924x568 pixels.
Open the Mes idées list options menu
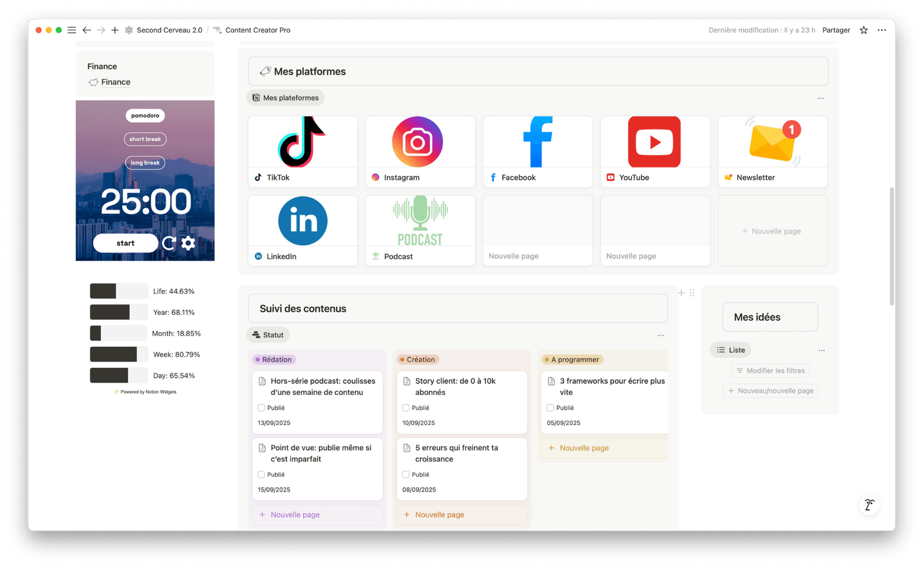click(x=821, y=350)
